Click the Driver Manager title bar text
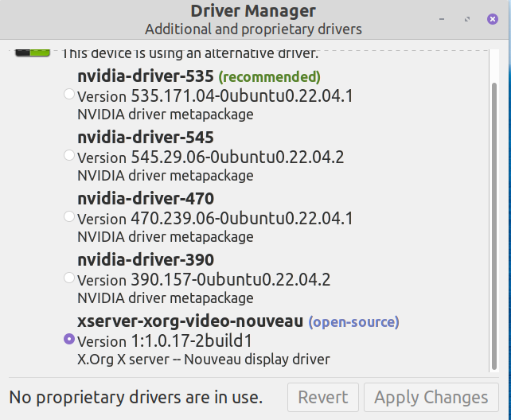Screen dimensions: 511x420 coord(253,11)
